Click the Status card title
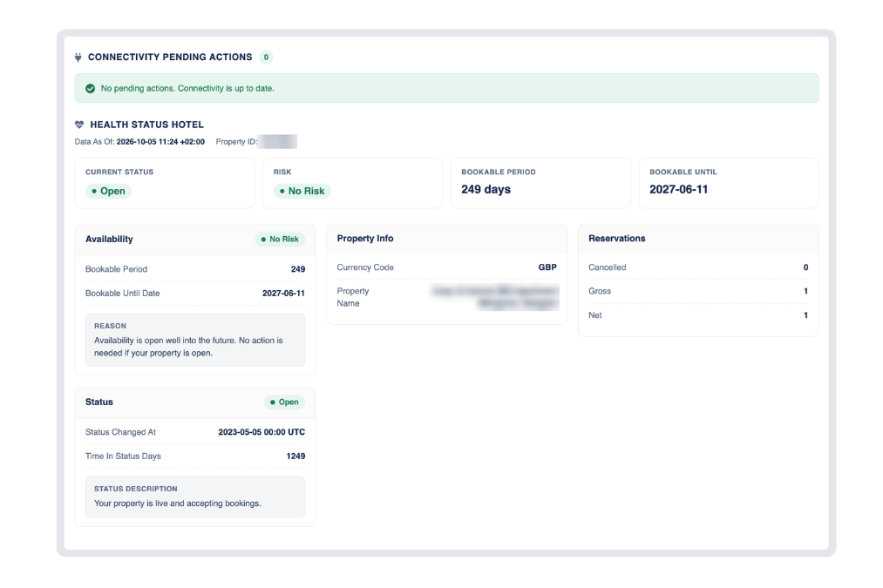Image resolution: width=883 pixels, height=588 pixels. (99, 402)
